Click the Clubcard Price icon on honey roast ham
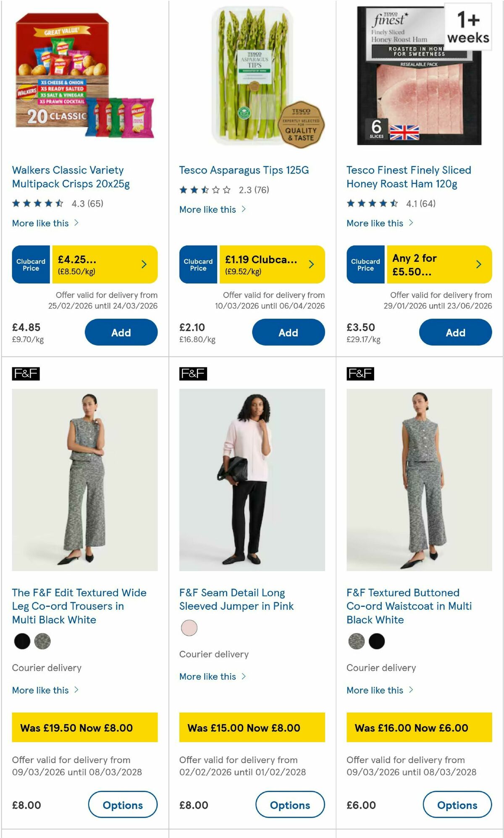Screen dimensions: 504x838 [365, 264]
